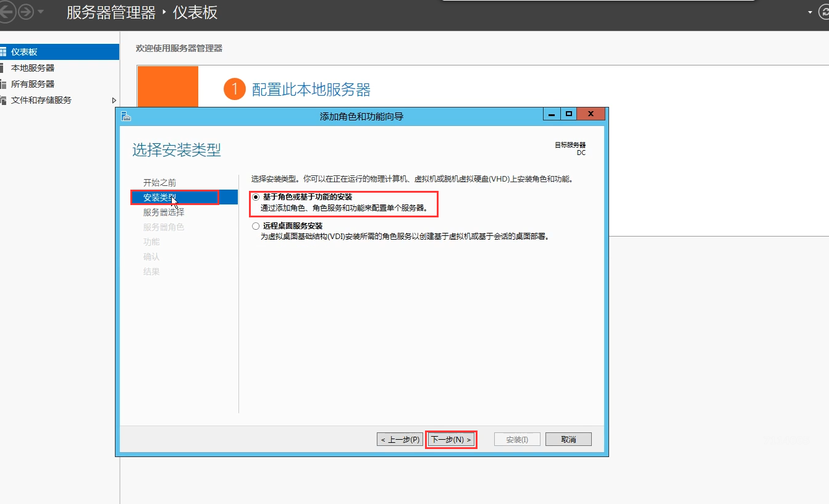Click the 欢迎使用服务器管理器 heading
Screen dimensions: 829x504
point(179,48)
